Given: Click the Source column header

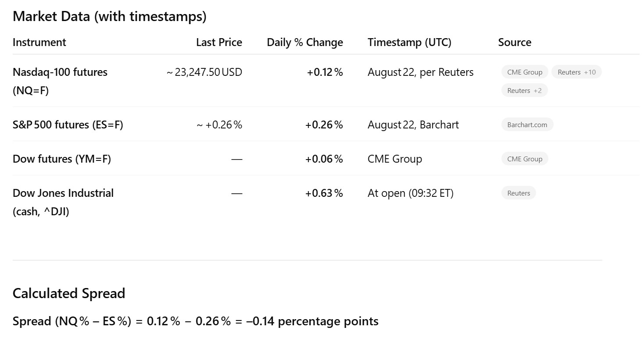Looking at the screenshot, I should coord(515,43).
